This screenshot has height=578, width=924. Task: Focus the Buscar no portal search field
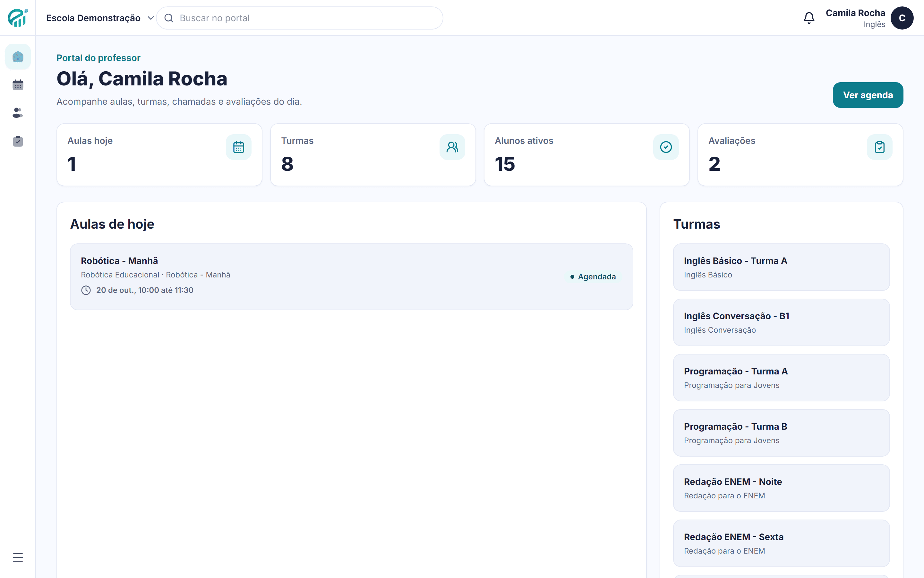tap(300, 18)
